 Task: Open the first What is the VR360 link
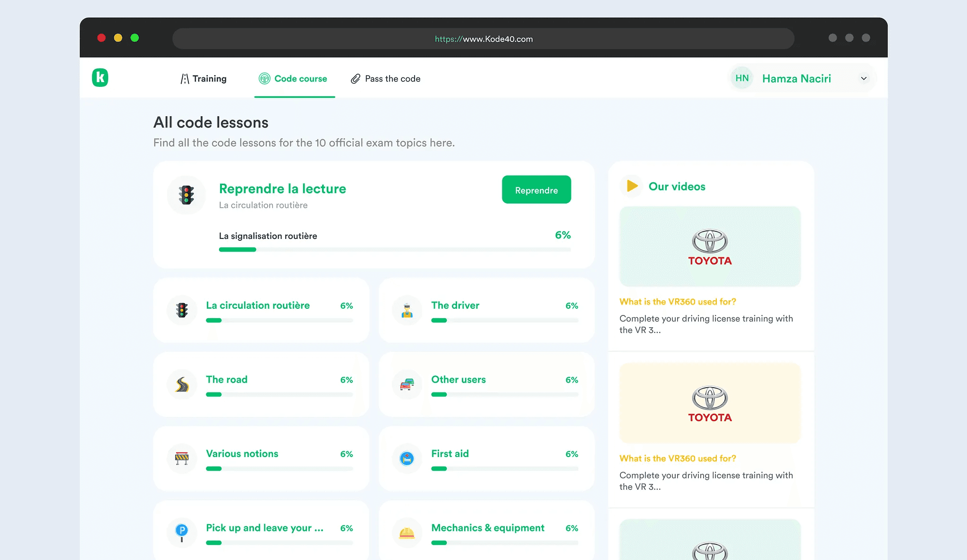tap(678, 302)
